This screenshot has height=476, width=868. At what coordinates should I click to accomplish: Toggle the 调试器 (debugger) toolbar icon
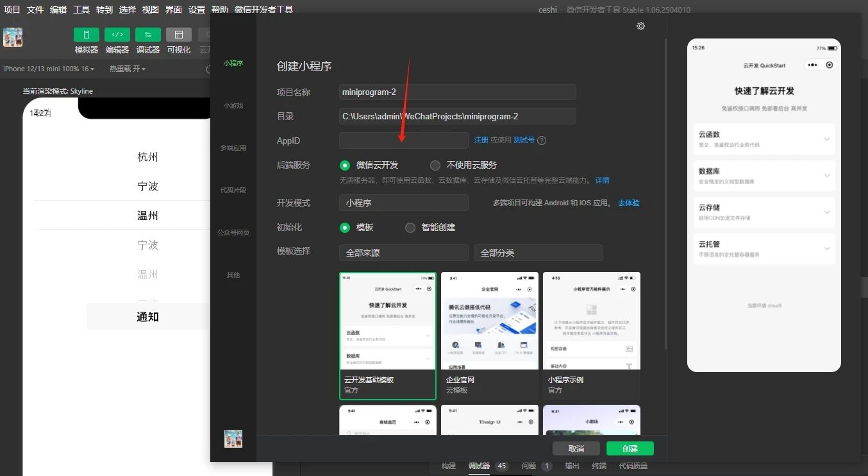148,35
